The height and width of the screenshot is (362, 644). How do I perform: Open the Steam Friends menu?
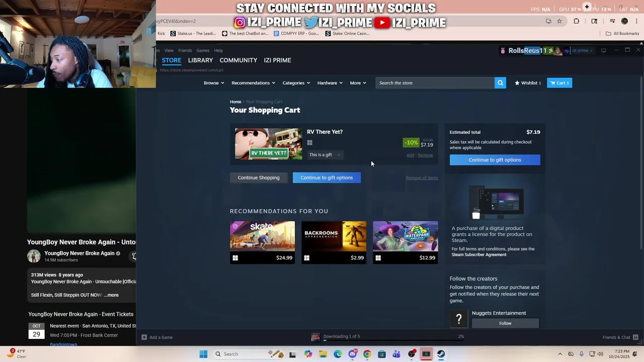tap(185, 50)
